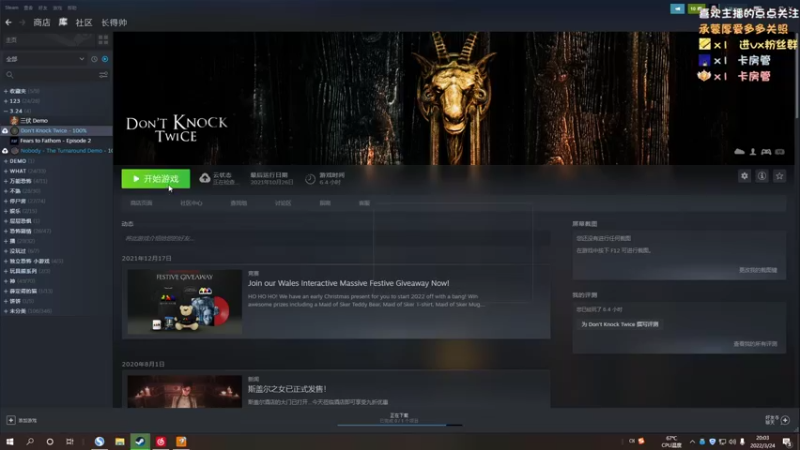Toggle the recent-activity clock filter

(x=94, y=59)
